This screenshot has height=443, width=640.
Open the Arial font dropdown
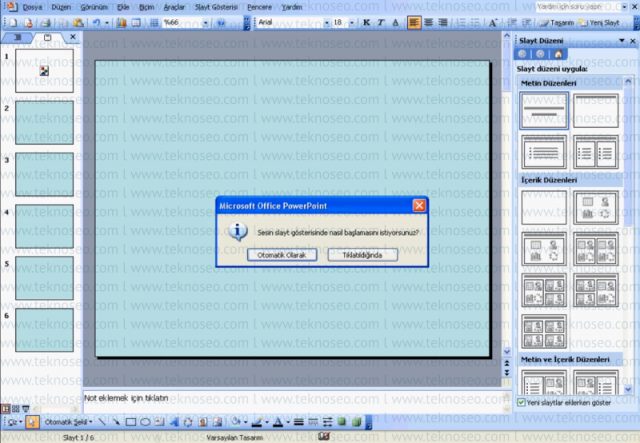pos(326,23)
